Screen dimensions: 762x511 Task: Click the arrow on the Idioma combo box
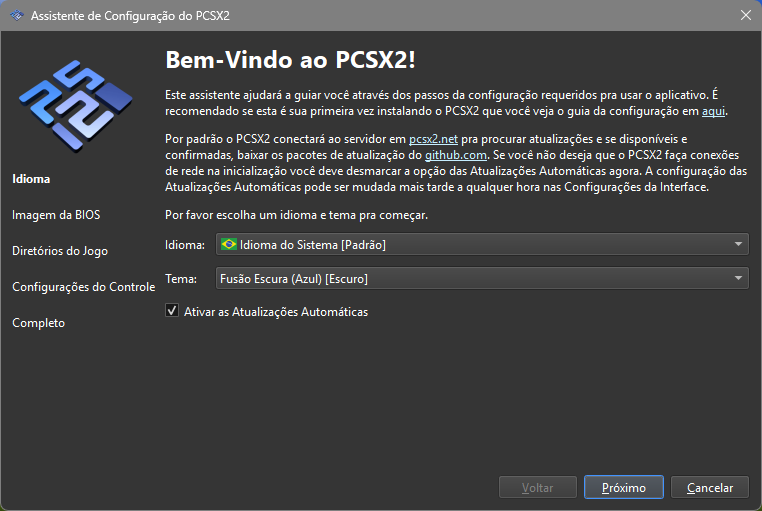point(738,244)
